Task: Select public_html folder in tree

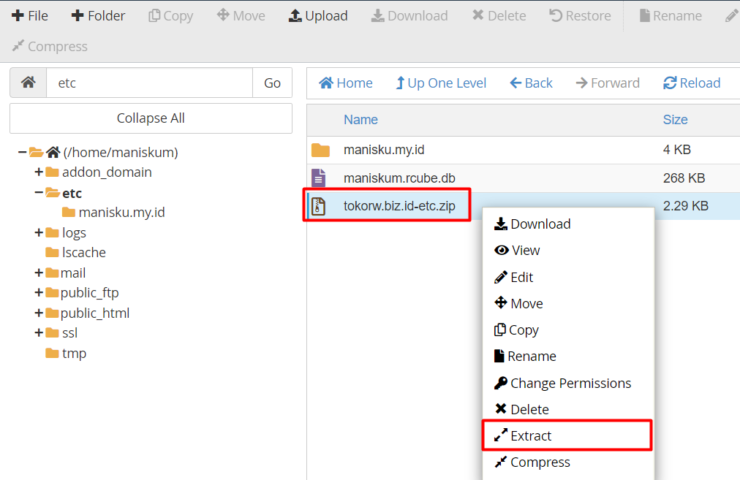Action: 95,313
